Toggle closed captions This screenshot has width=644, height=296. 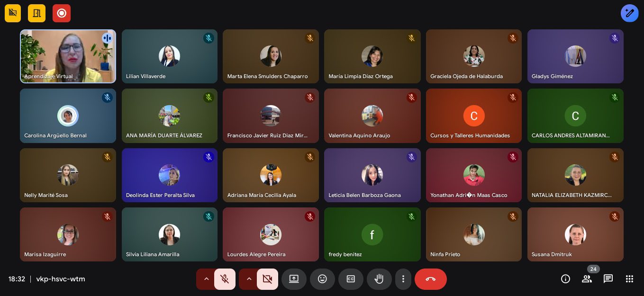click(x=351, y=279)
